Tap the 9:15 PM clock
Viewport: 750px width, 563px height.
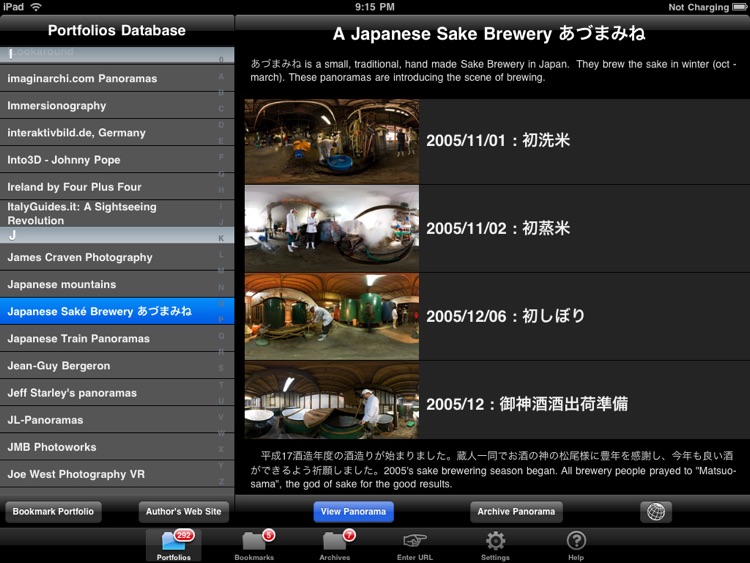pos(375,7)
